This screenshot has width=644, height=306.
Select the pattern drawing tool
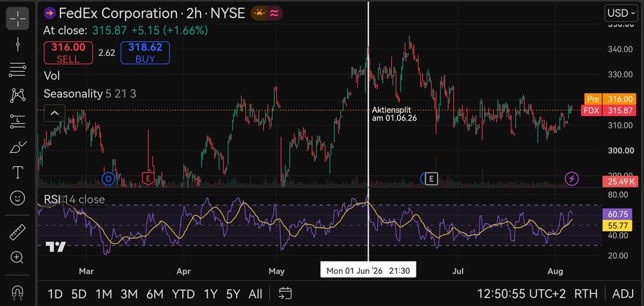pyautogui.click(x=17, y=95)
